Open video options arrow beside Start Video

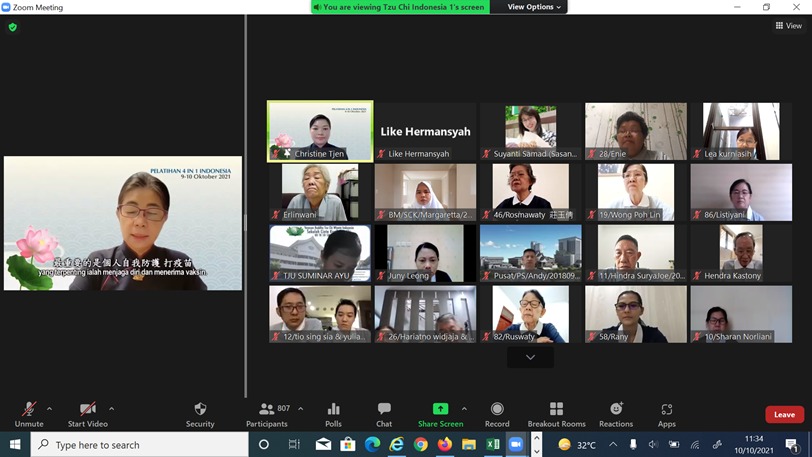tap(111, 409)
